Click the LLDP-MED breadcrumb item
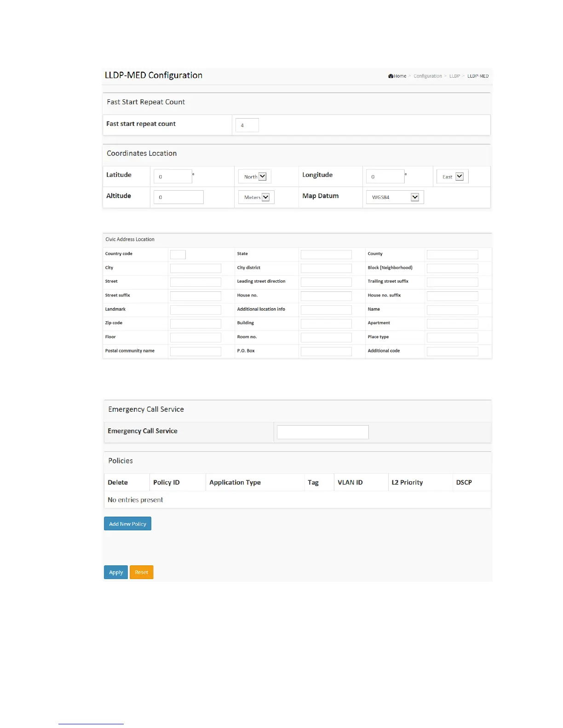This screenshot has height=728, width=563. (x=478, y=76)
